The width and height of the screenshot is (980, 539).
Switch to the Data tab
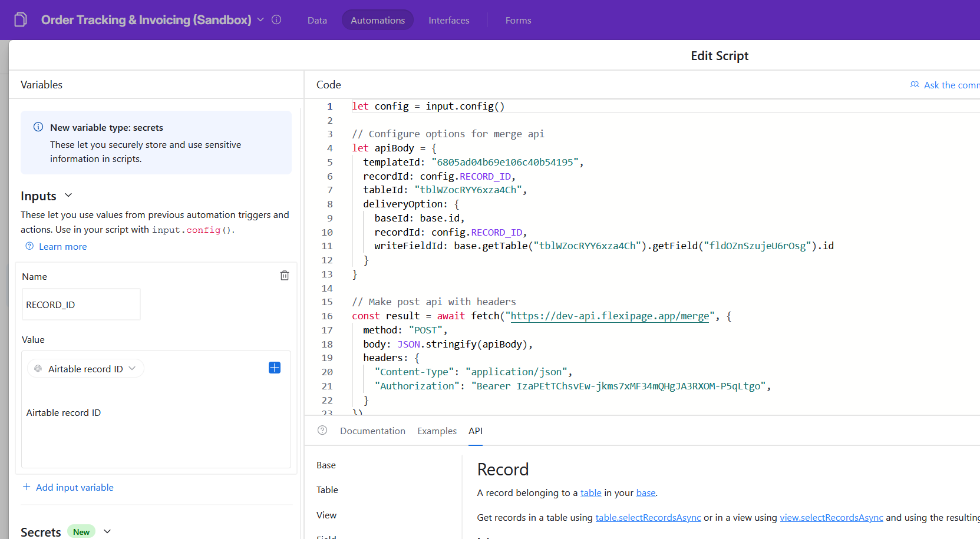tap(317, 20)
